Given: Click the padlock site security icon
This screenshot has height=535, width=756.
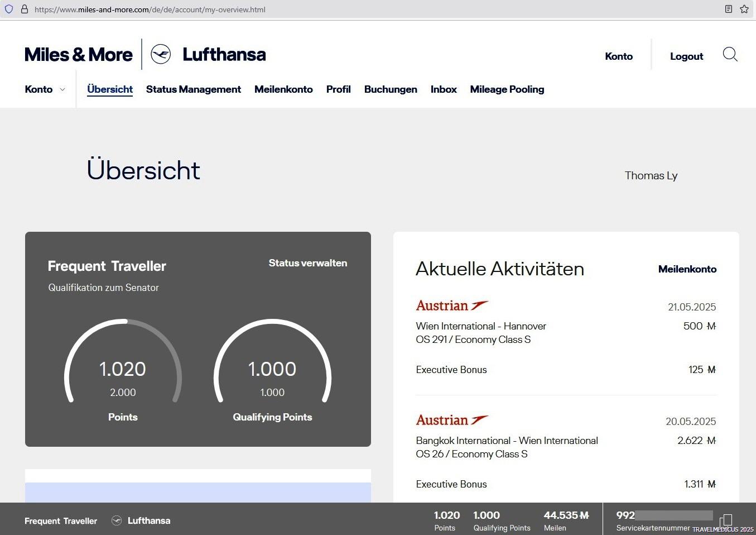Looking at the screenshot, I should pos(25,9).
